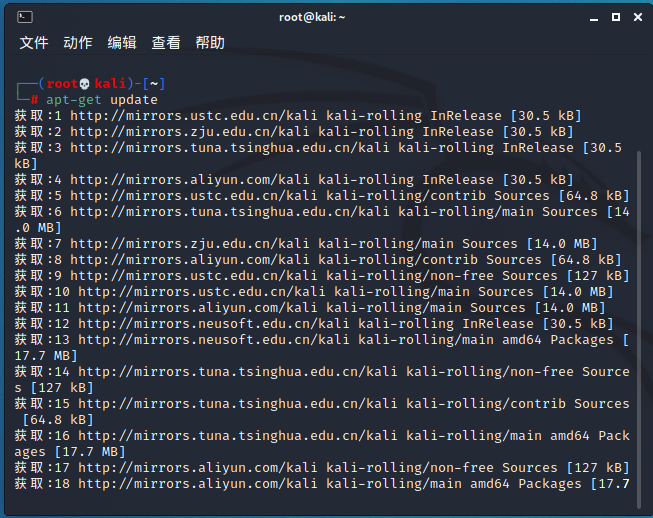Click the red 'kali' hostname in prompt
Image resolution: width=653 pixels, height=518 pixels.
(x=110, y=84)
